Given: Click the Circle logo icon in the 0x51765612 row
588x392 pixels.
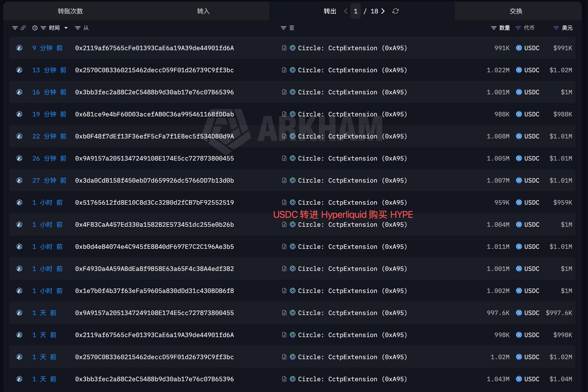Looking at the screenshot, I should click(x=293, y=203).
